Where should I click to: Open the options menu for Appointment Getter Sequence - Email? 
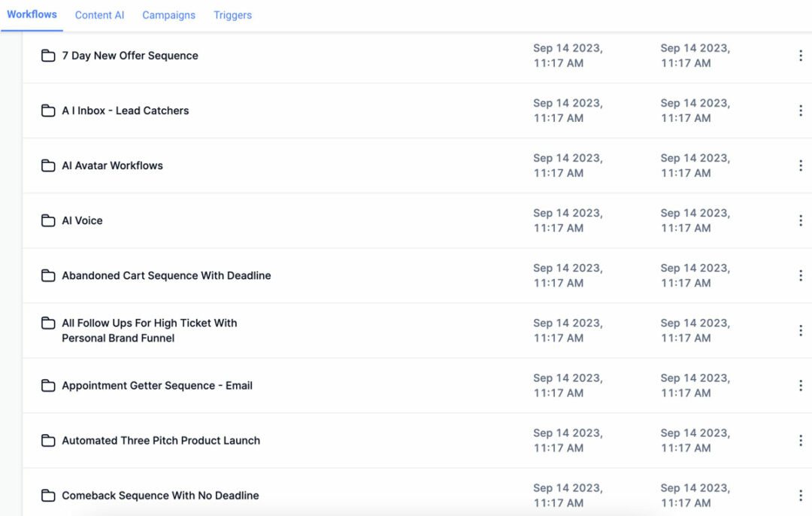[800, 385]
